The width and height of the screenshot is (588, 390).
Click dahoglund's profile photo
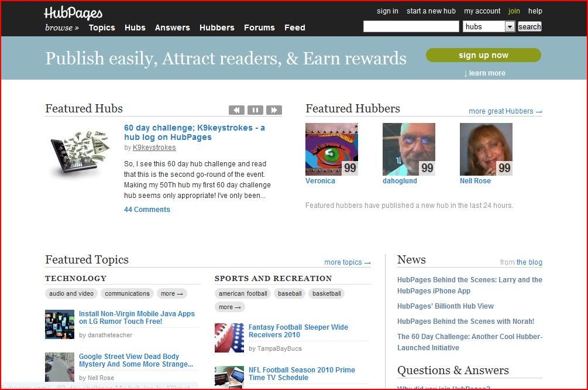(409, 149)
